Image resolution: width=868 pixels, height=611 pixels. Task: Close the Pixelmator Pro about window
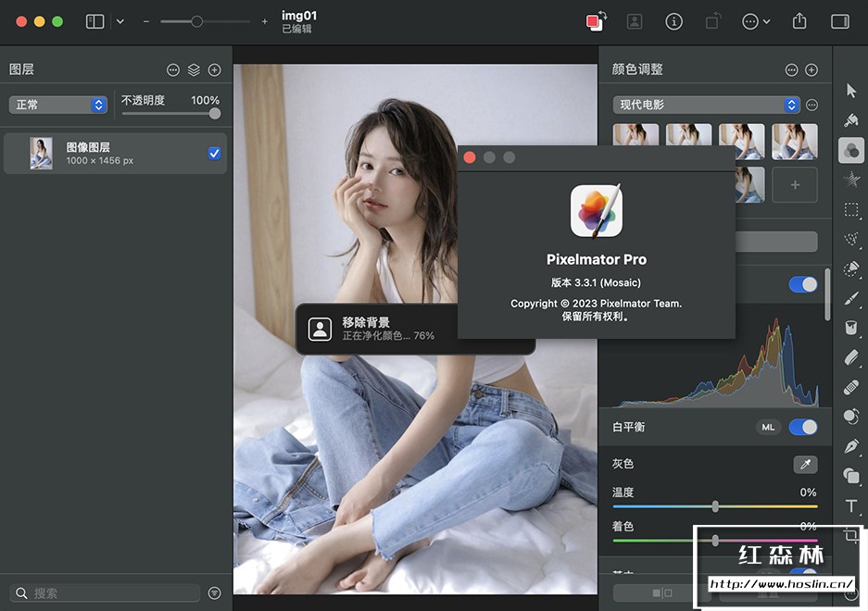470,157
